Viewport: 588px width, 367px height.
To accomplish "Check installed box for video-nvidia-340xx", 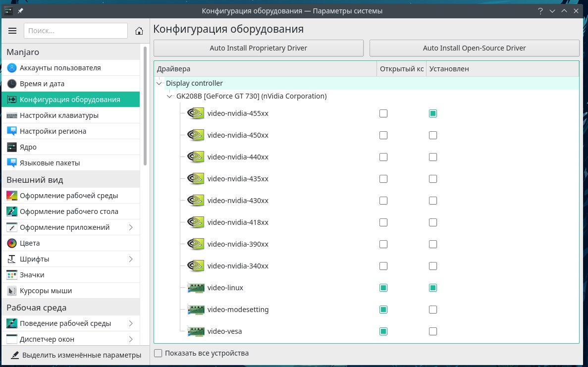I will (433, 266).
